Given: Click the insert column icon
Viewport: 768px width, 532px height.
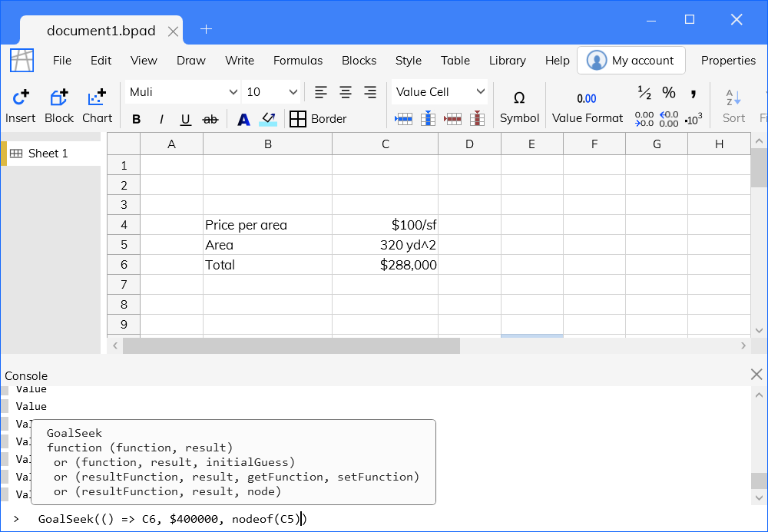Looking at the screenshot, I should (428, 119).
